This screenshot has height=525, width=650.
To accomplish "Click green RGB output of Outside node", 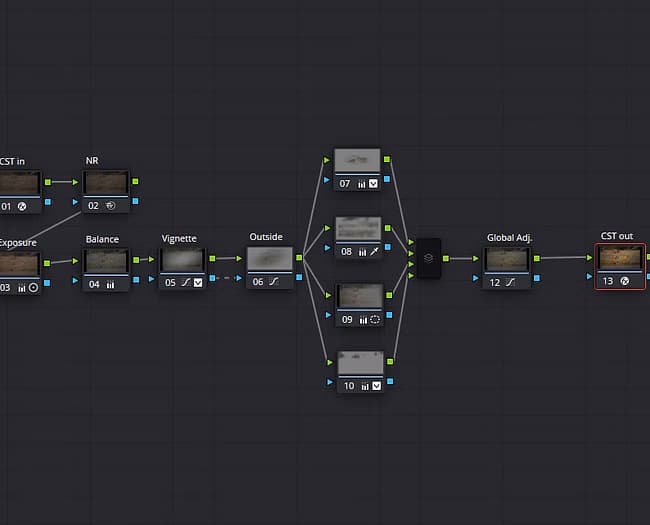I will (299, 258).
